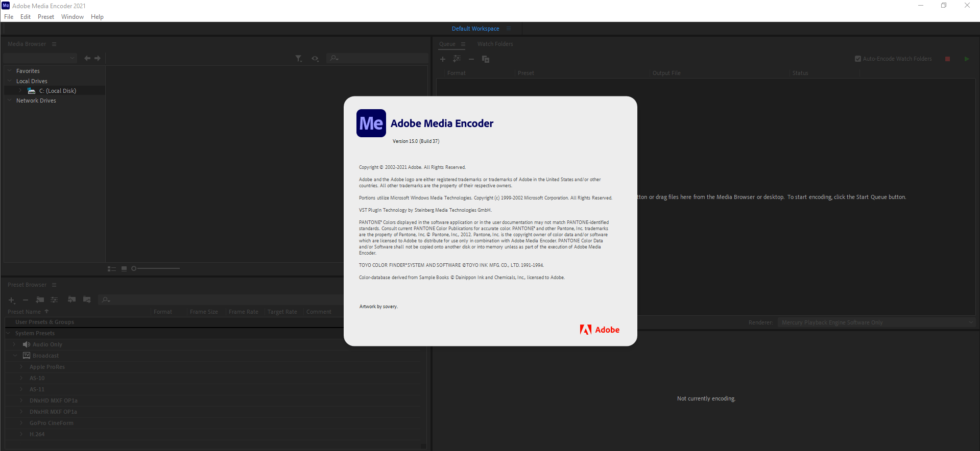Image resolution: width=980 pixels, height=451 pixels.
Task: Collapse the Broadcast preset group
Action: pyautogui.click(x=14, y=356)
